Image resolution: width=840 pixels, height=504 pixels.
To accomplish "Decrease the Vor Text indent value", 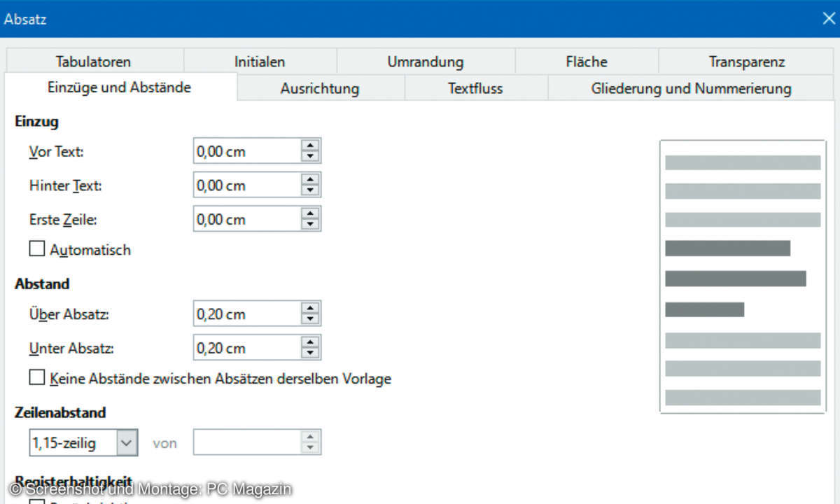I will 310,157.
